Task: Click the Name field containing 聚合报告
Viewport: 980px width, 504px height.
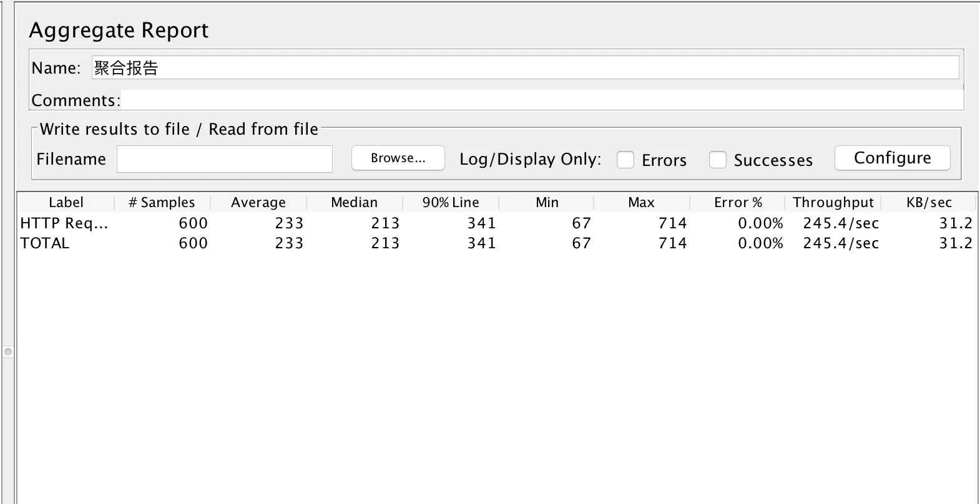Action: click(x=525, y=67)
